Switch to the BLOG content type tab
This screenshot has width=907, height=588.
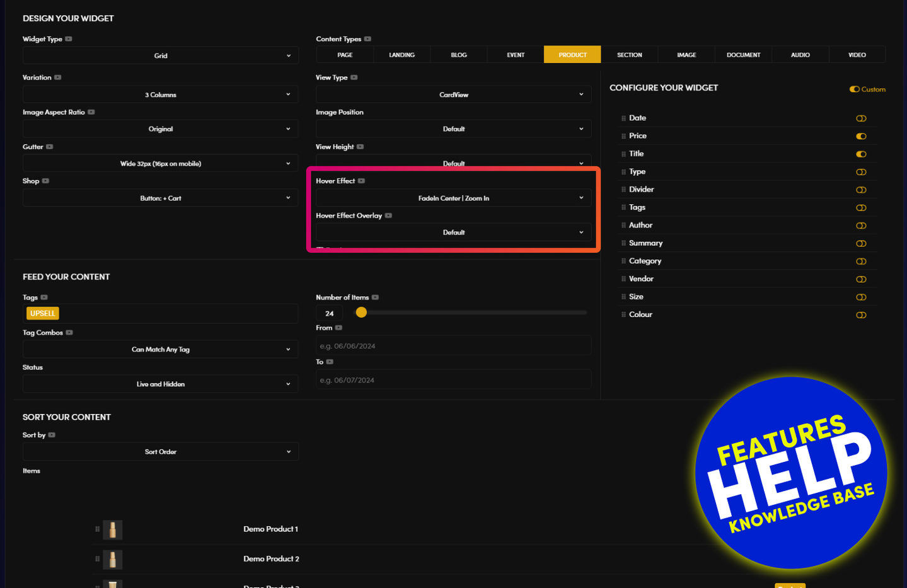(459, 55)
